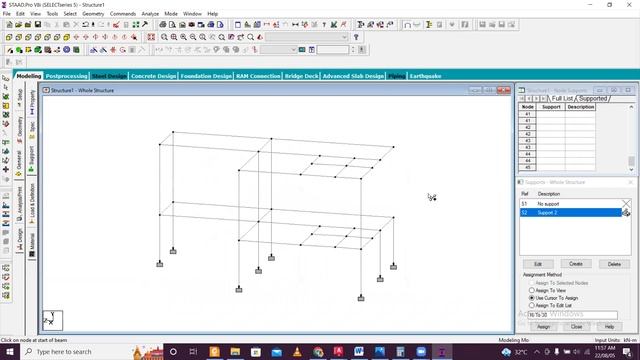Click the Windows taskbar search box

(x=76, y=351)
